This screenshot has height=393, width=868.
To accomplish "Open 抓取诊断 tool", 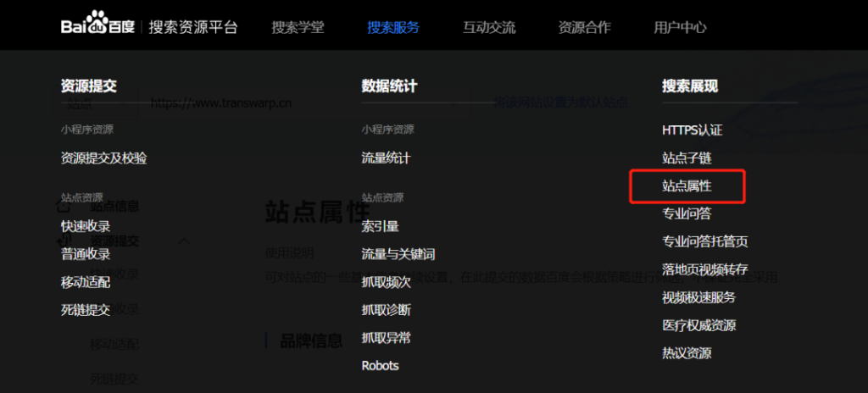I will click(387, 310).
